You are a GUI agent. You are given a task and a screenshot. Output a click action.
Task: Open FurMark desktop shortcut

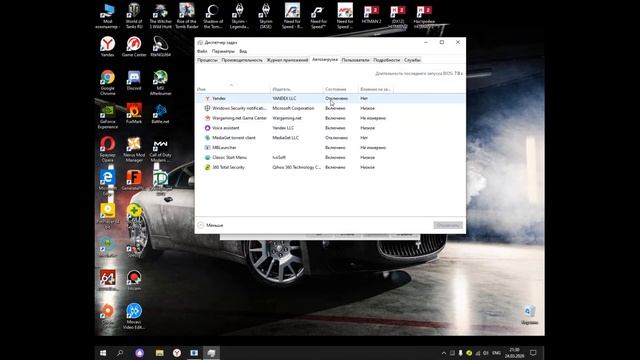coord(134,113)
